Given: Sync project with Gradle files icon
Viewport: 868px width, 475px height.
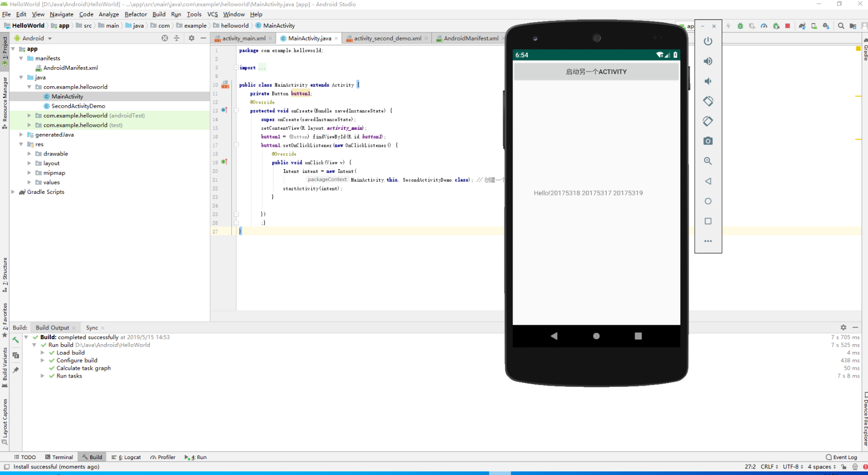Looking at the screenshot, I should 802,26.
